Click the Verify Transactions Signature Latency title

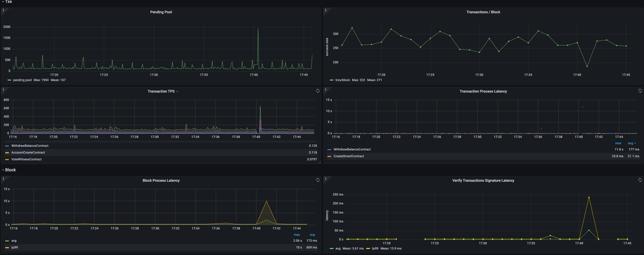483,180
